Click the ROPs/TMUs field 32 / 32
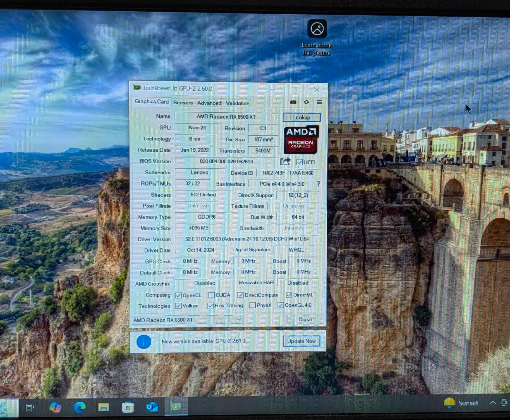Image resolution: width=510 pixels, height=420 pixels. click(x=192, y=183)
